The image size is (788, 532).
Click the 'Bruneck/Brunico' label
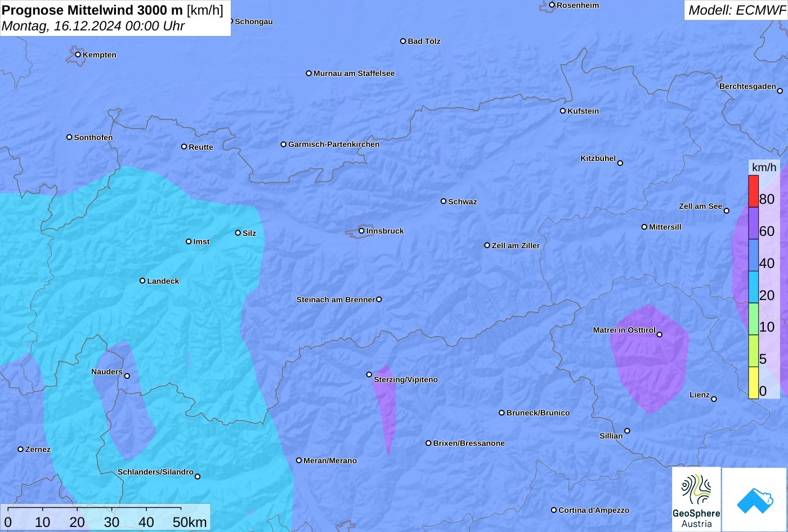pyautogui.click(x=538, y=413)
